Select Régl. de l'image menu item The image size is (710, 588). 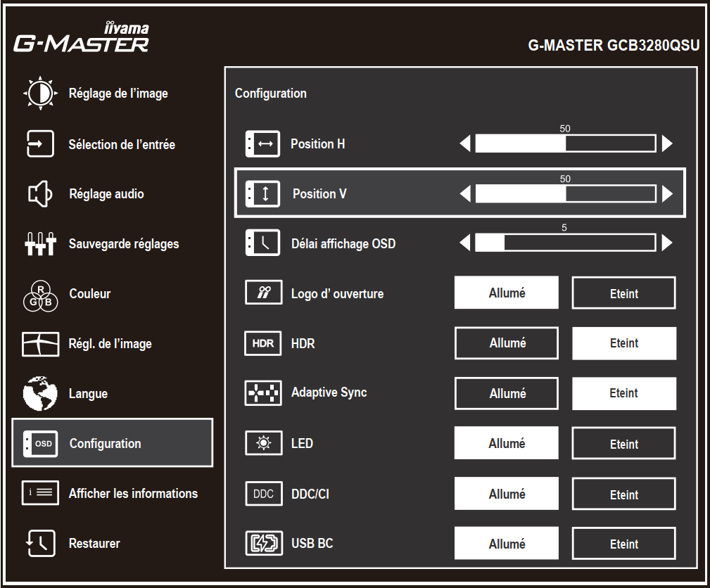point(110,344)
